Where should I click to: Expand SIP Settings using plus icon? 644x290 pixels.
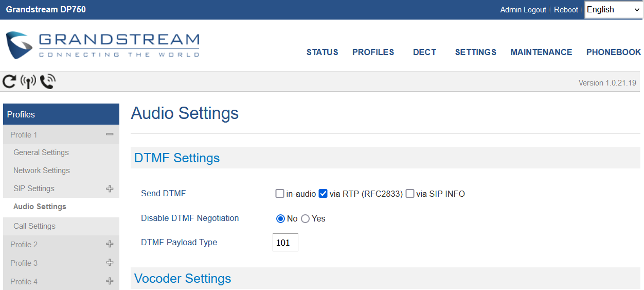click(110, 189)
